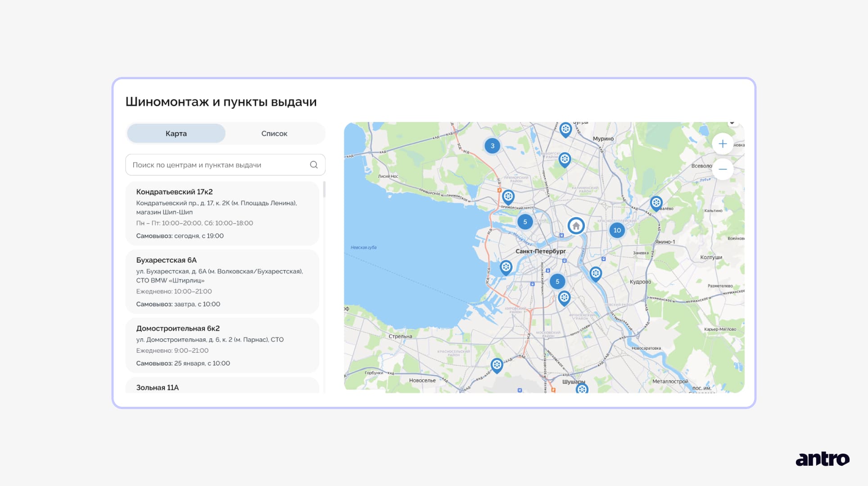Zoom out the map with minus button
Image resolution: width=868 pixels, height=486 pixels.
[723, 169]
